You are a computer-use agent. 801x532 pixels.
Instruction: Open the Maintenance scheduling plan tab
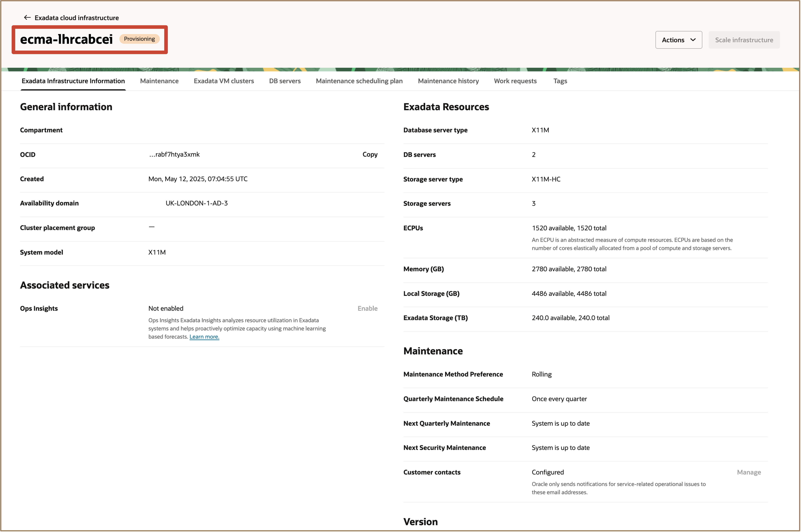[359, 81]
